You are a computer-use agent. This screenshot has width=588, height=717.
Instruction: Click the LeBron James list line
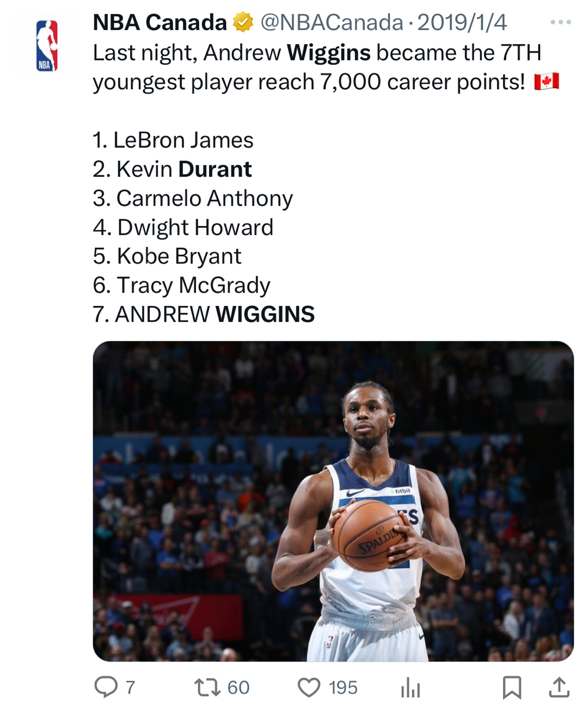pyautogui.click(x=173, y=140)
